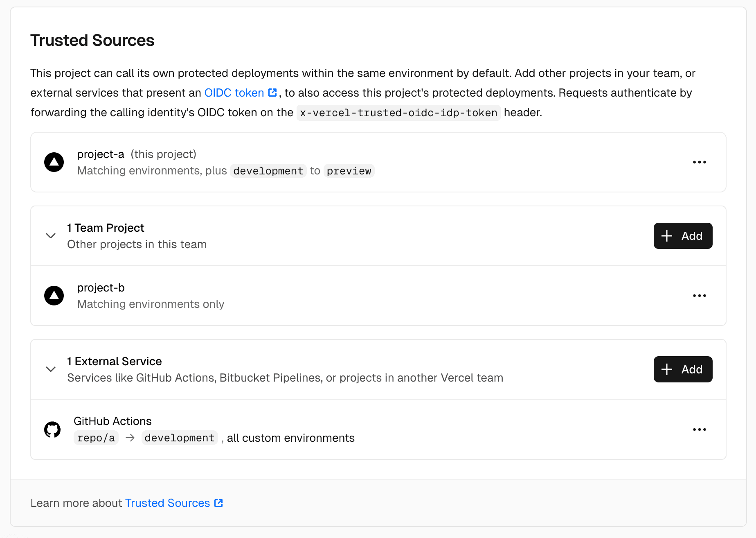Click the GitHub Actions service name

pyautogui.click(x=112, y=421)
